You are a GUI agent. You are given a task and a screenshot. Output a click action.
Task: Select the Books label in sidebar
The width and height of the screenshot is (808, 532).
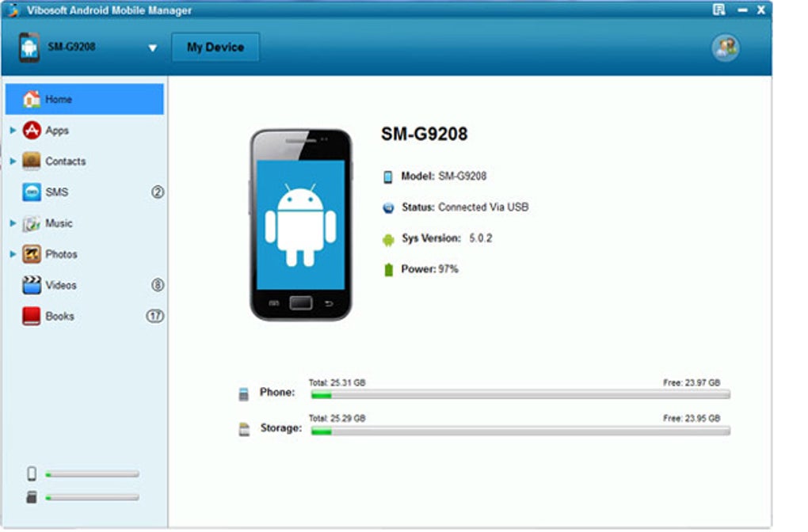(x=59, y=316)
